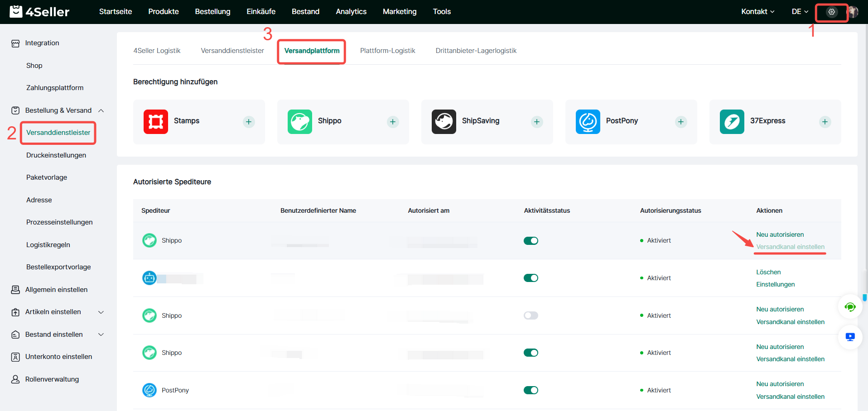Add Shippo authorization via plus icon
The width and height of the screenshot is (868, 411).
coord(393,122)
